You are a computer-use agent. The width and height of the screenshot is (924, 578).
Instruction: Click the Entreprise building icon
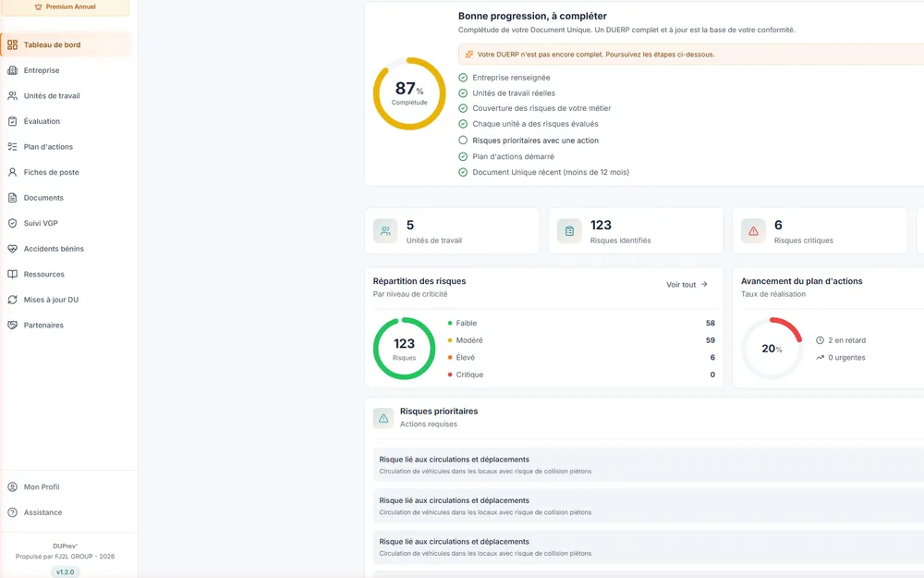click(x=12, y=70)
